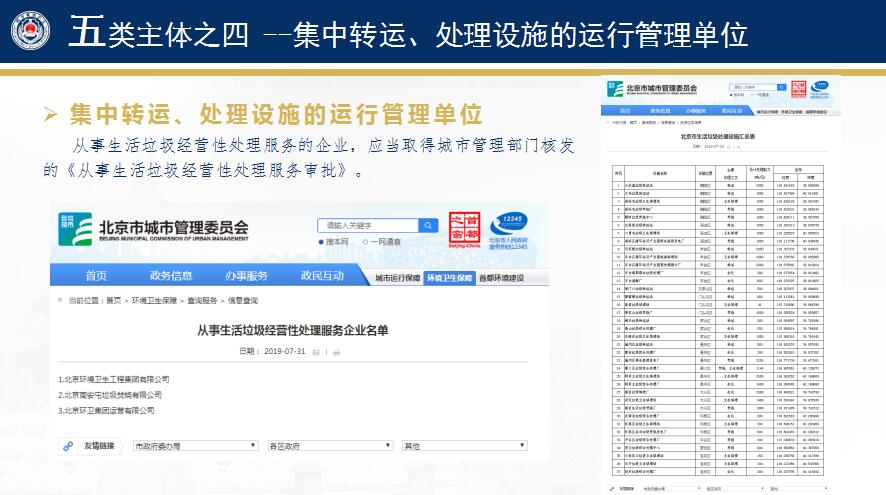Image resolution: width=886 pixels, height=495 pixels.
Task: Select the 搜本网 radio option
Action: tap(321, 242)
